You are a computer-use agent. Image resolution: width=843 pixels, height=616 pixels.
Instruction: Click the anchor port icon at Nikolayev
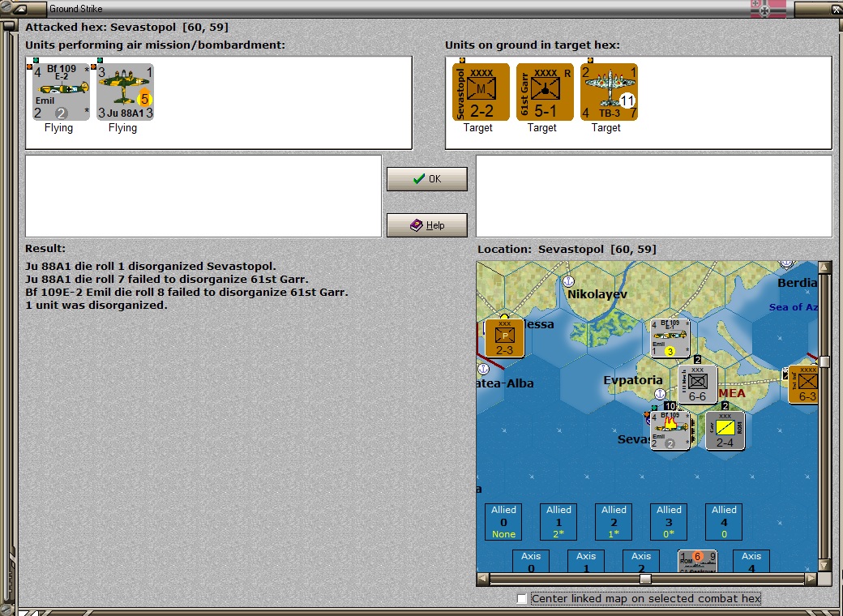pyautogui.click(x=569, y=281)
